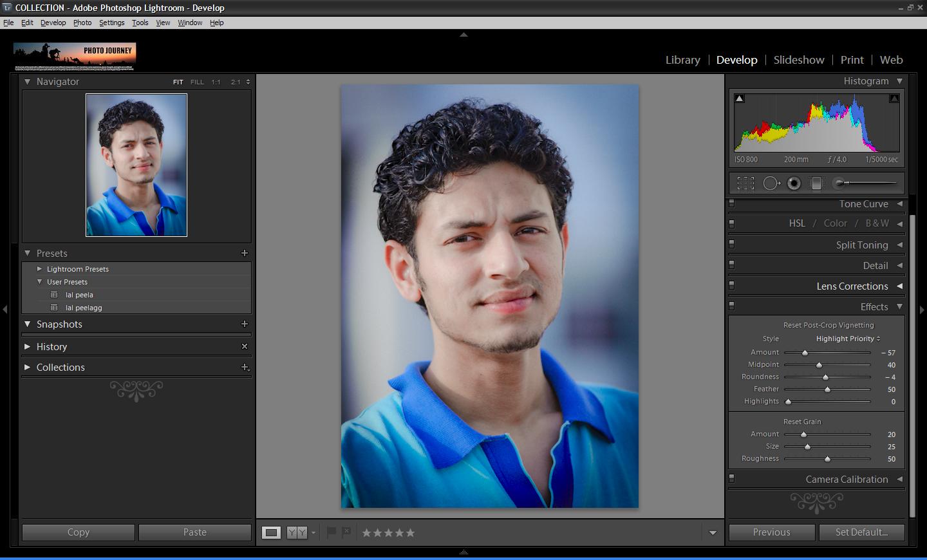This screenshot has width=927, height=560.
Task: Open the Settings menu
Action: coord(111,23)
